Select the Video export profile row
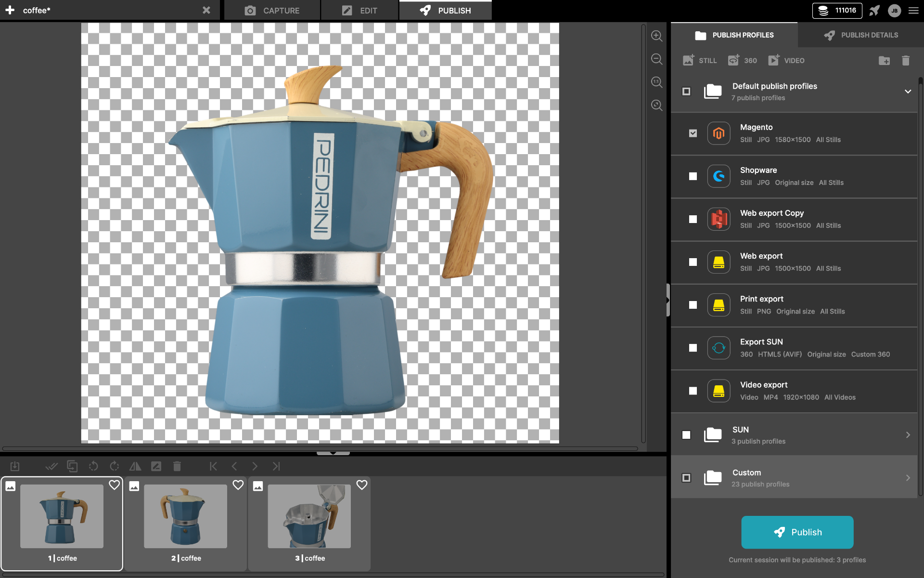 click(794, 391)
